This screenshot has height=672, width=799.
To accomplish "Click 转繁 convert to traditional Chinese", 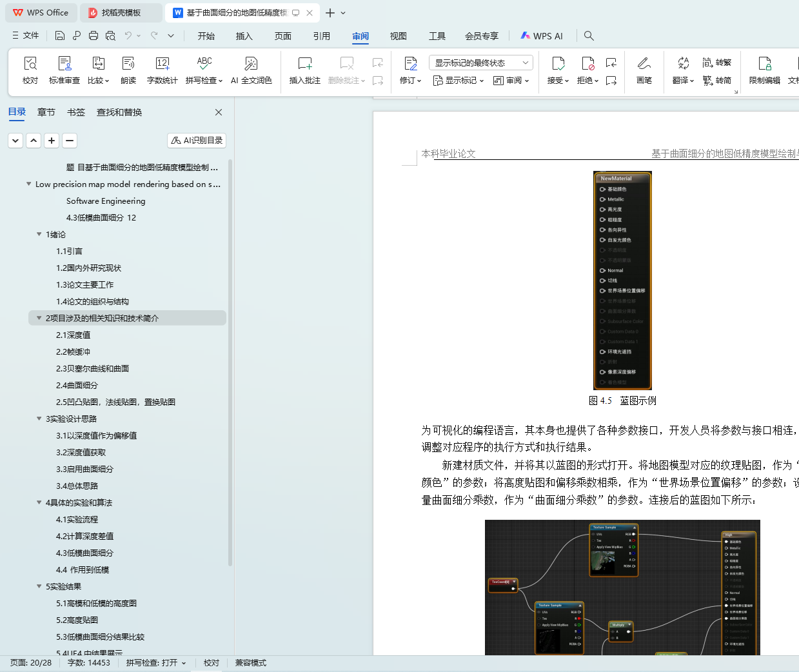I will [717, 63].
